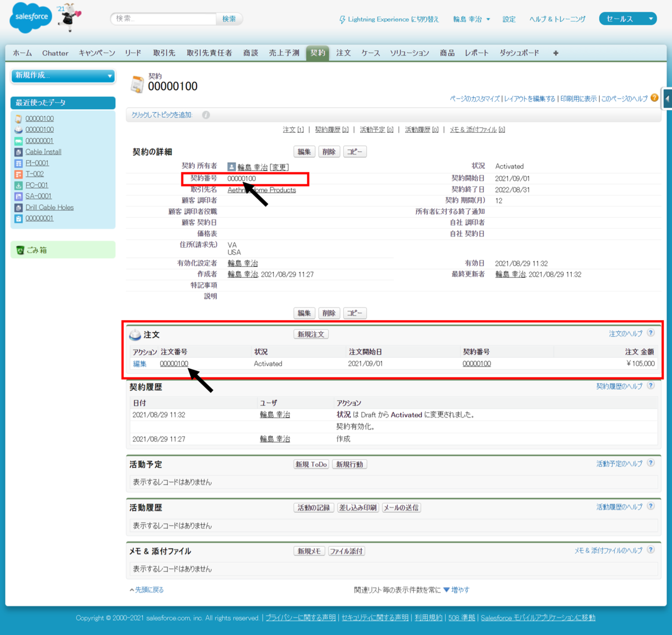Screen dimensions: 672x635
Task: Click the 利用規約 footer link
Action: click(x=428, y=618)
